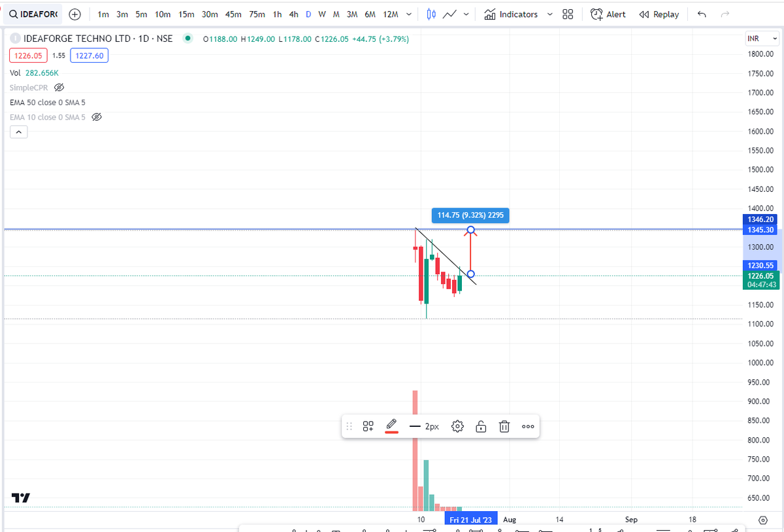Switch to the 6M interval
784x532 pixels.
[370, 14]
